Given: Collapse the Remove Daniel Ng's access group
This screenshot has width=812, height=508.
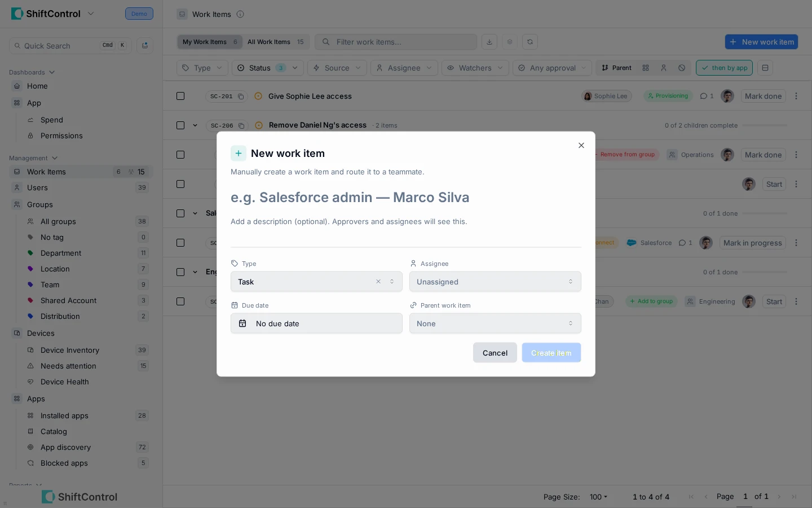Looking at the screenshot, I should (195, 125).
